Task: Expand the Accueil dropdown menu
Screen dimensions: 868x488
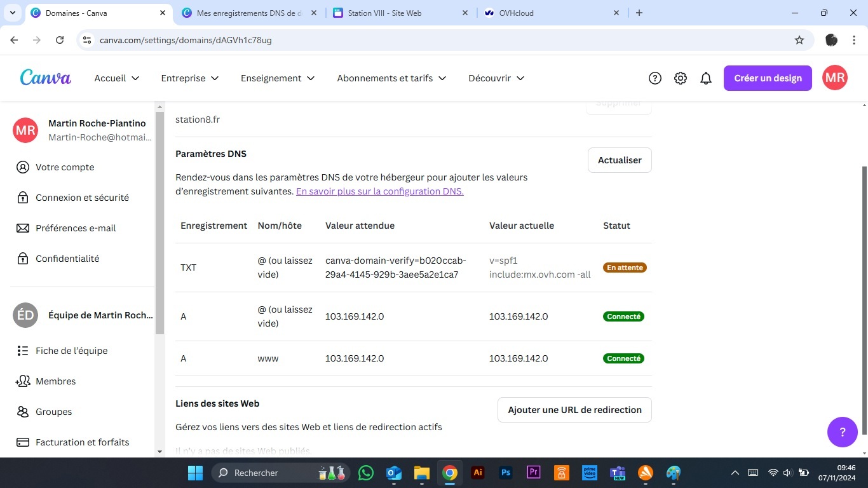Action: (117, 78)
